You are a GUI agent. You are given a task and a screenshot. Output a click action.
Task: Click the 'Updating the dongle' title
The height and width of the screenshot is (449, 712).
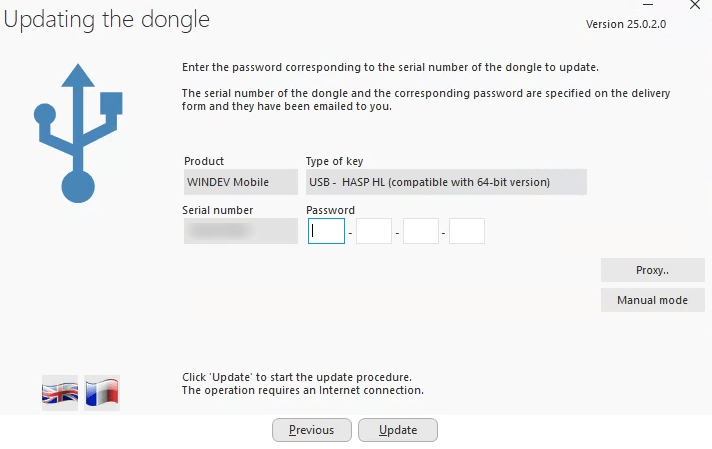pos(107,20)
